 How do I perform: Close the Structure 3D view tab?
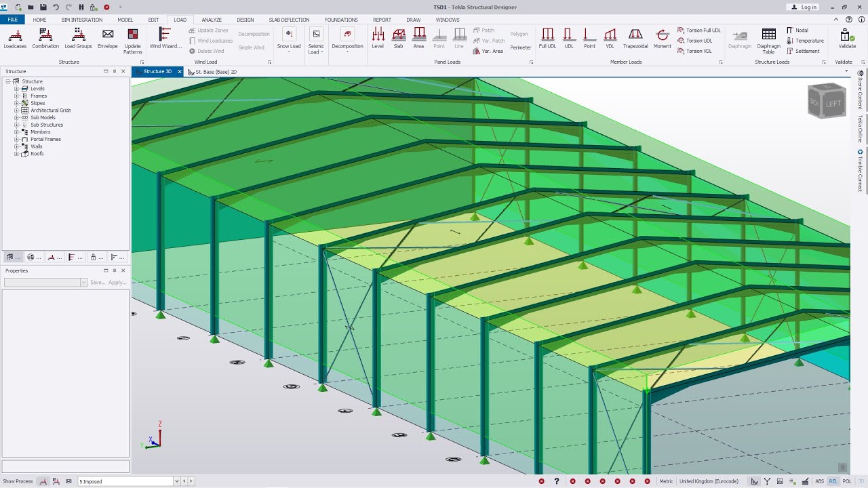click(180, 72)
